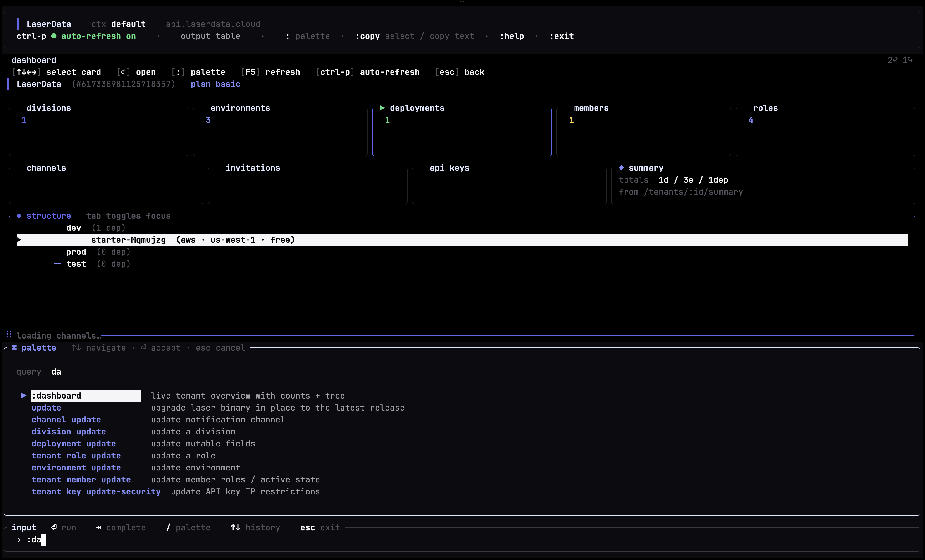Viewport: 925px width, 560px height.
Task: Open the divisions card
Action: [x=98, y=131]
